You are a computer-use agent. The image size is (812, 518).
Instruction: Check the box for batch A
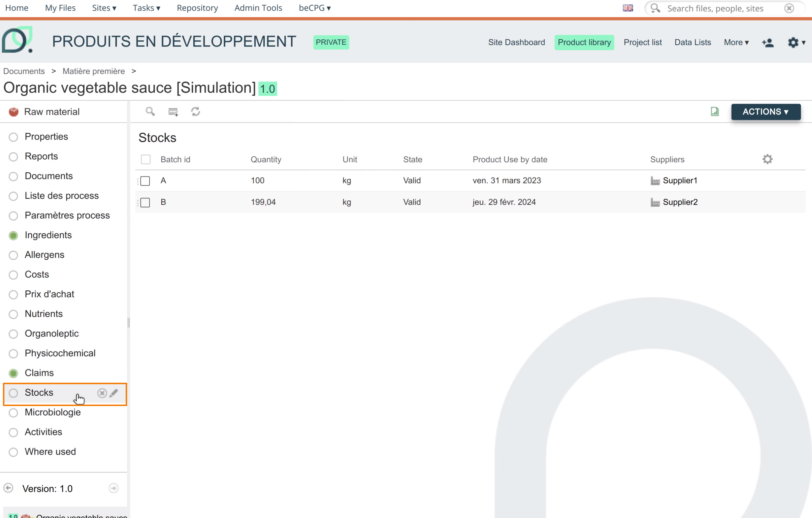point(145,181)
